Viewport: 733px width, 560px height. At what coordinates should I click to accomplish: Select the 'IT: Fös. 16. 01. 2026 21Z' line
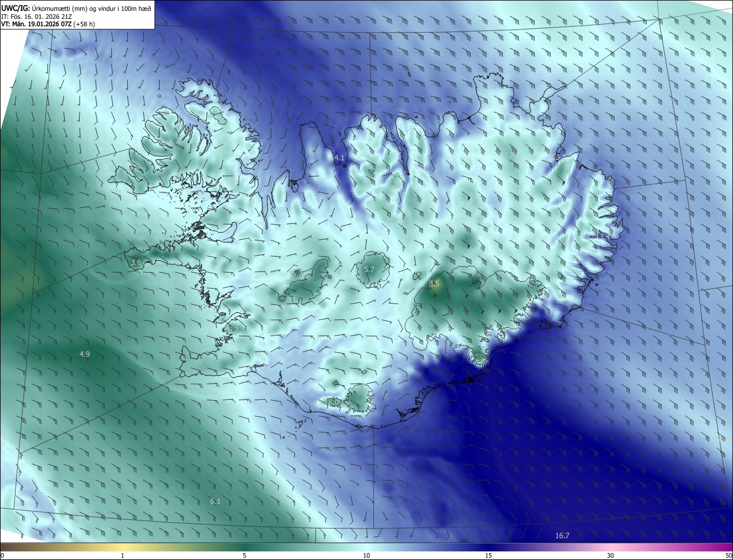click(37, 17)
